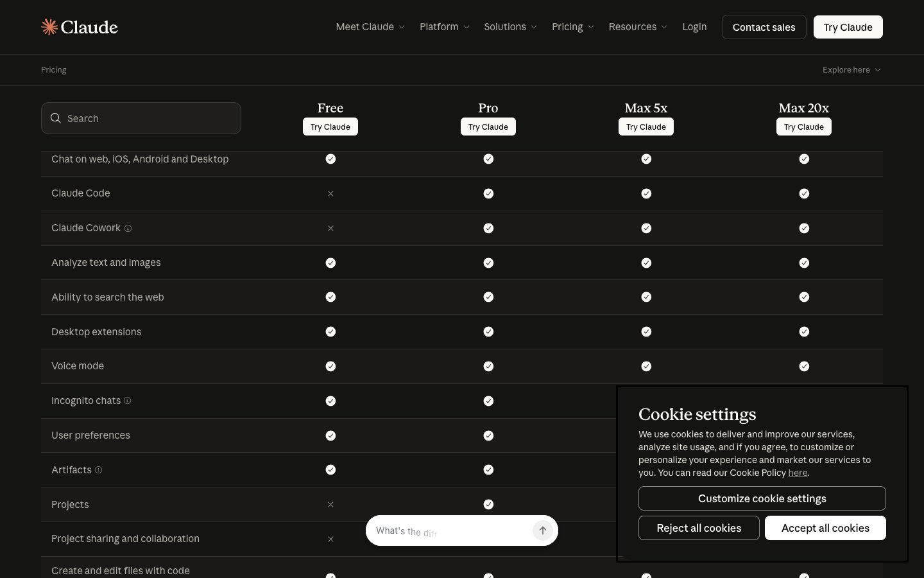Click the Free plan X mark for Claude Code
This screenshot has height=578, width=924.
tap(330, 193)
